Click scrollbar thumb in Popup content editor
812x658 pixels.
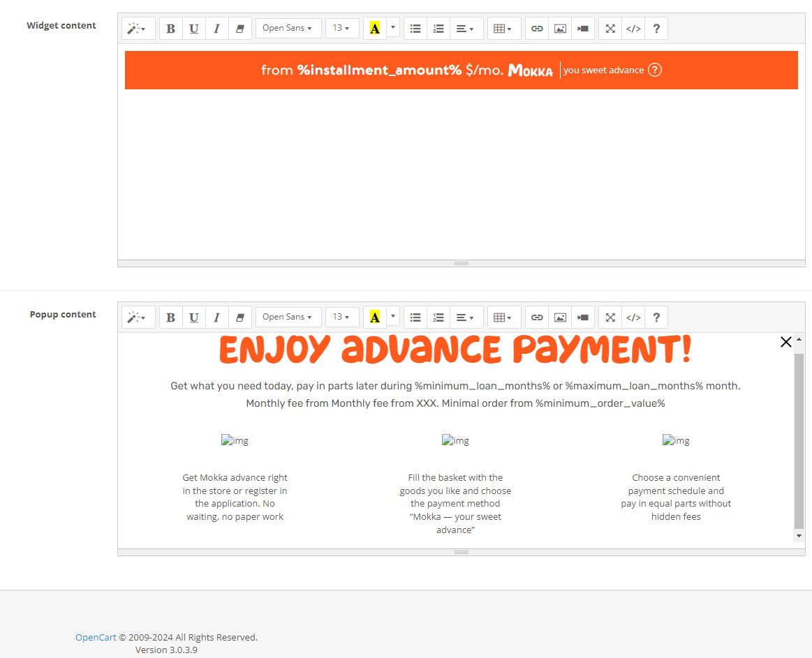(x=799, y=442)
